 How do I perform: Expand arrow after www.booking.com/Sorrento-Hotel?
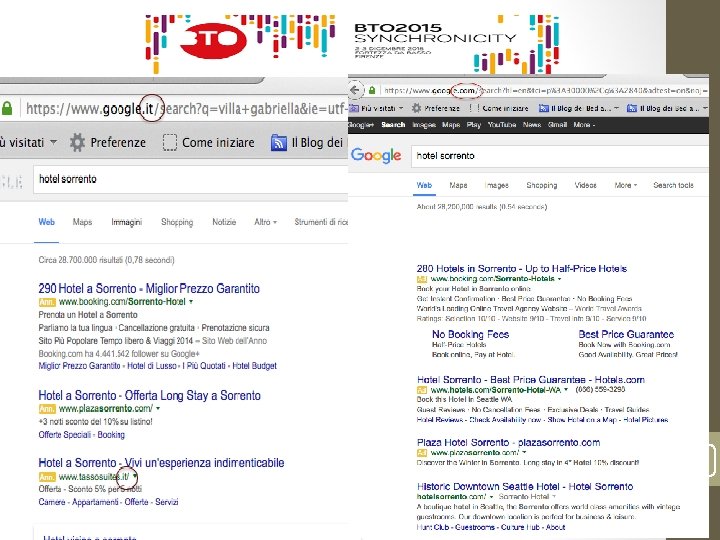coord(191,302)
